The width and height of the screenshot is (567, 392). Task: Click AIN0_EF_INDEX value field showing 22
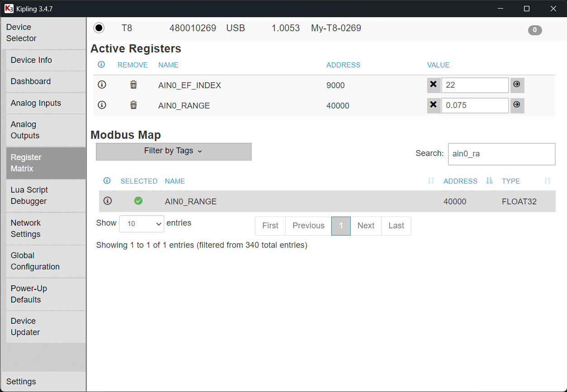(475, 85)
